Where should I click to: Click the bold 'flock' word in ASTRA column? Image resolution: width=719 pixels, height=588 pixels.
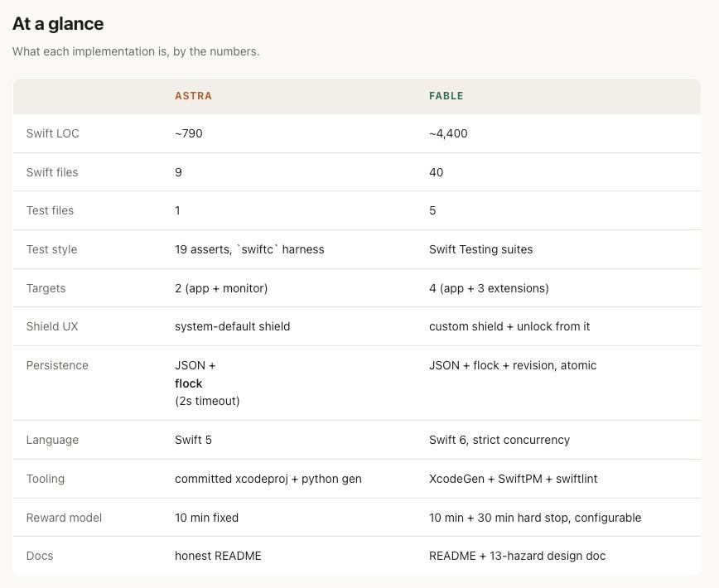click(x=189, y=383)
